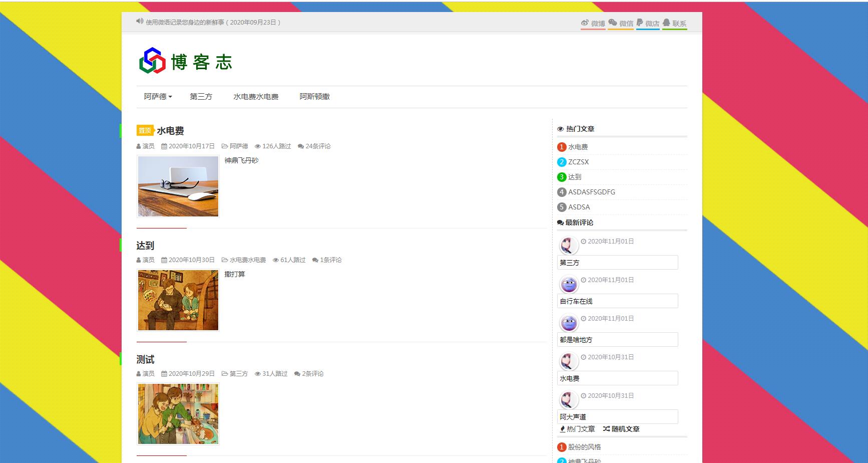Click the 联系 bell icon
868x463 pixels.
[666, 23]
